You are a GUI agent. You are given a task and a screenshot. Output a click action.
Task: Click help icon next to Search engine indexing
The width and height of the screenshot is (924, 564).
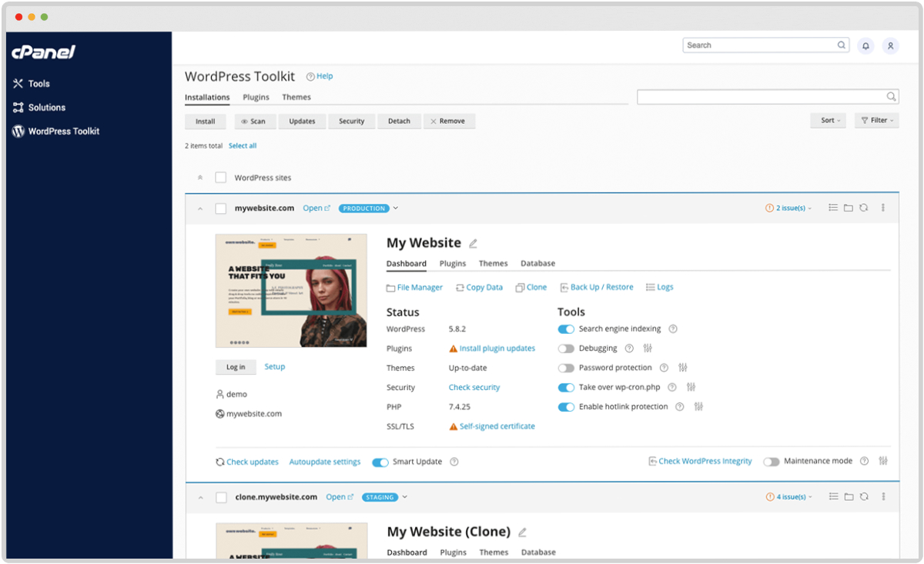pyautogui.click(x=673, y=329)
